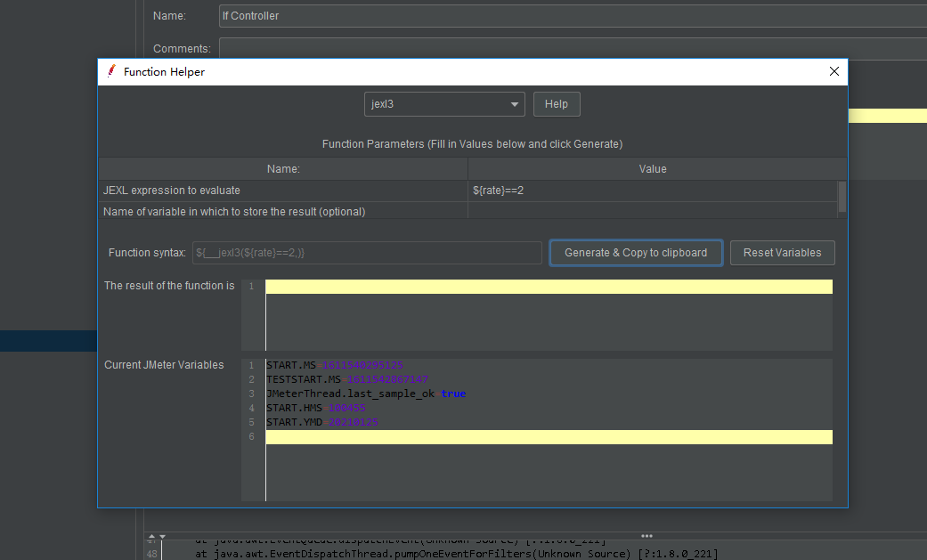Click the empty variable name value cell

pyautogui.click(x=653, y=211)
